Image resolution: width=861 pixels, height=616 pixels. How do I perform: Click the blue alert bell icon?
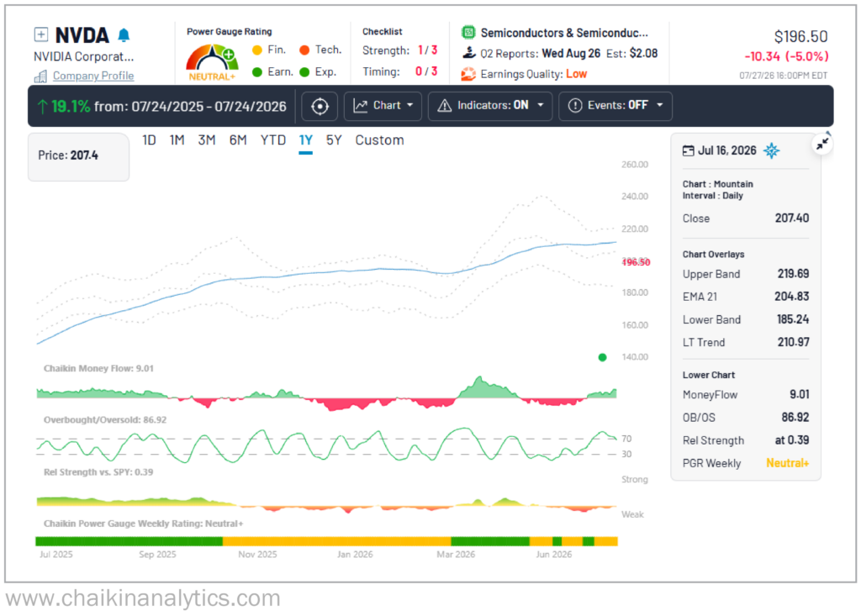click(124, 35)
